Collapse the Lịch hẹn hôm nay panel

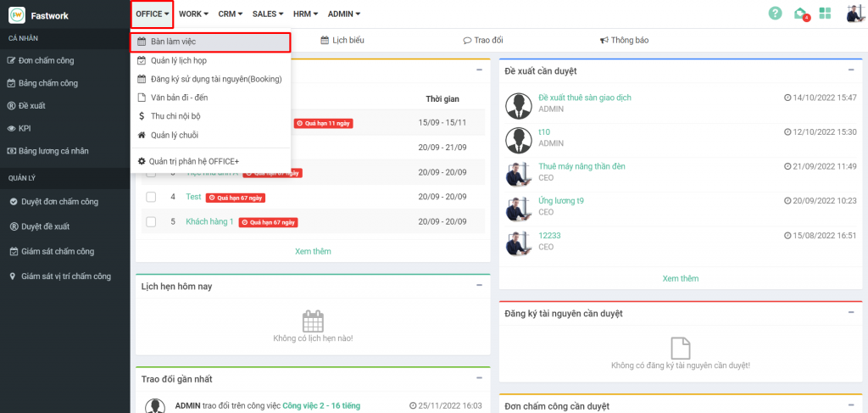click(x=479, y=286)
